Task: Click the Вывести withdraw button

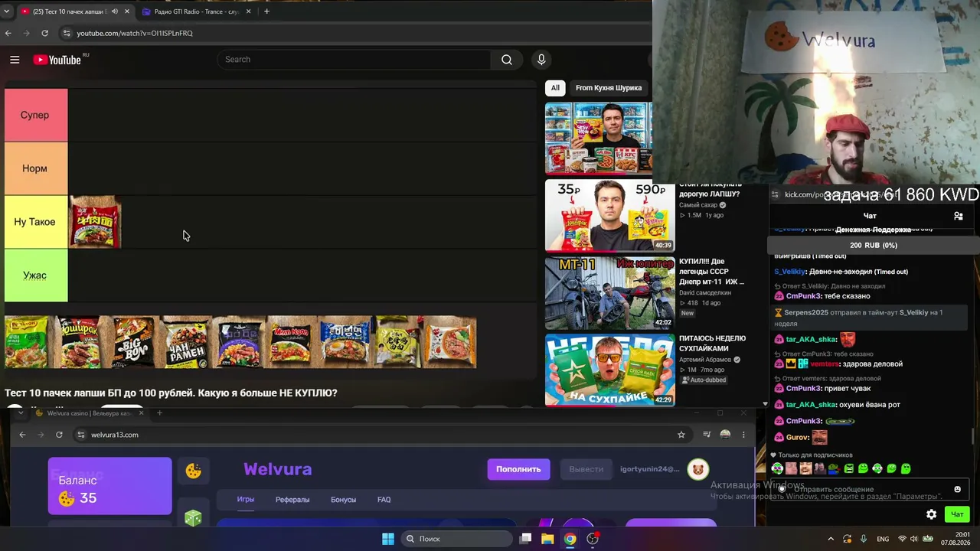Action: [x=586, y=469]
